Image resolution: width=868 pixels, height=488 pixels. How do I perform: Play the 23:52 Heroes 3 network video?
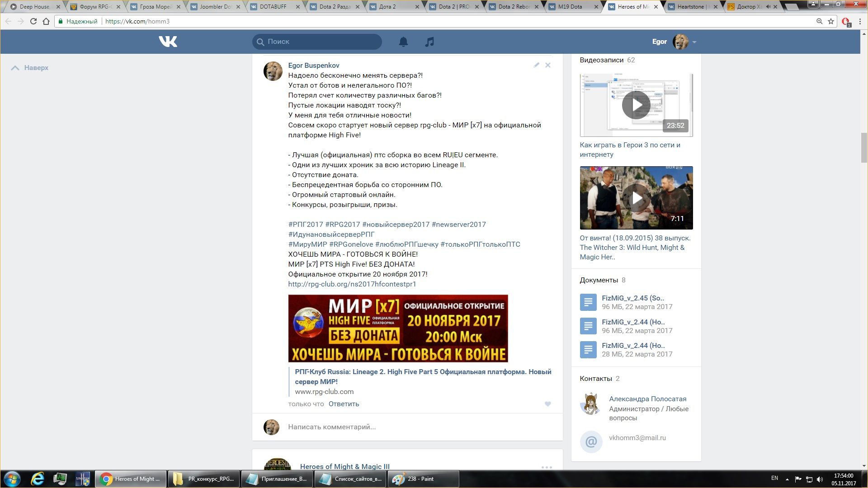click(x=636, y=105)
